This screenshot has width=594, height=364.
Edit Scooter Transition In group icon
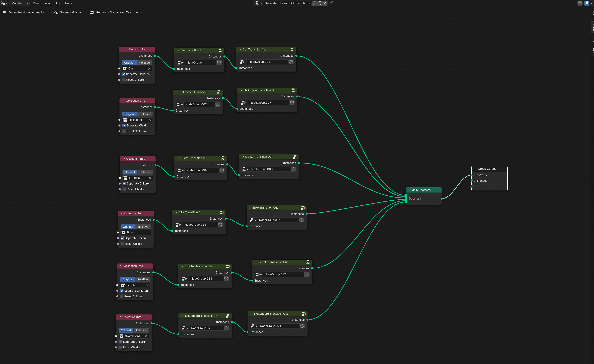(x=228, y=266)
